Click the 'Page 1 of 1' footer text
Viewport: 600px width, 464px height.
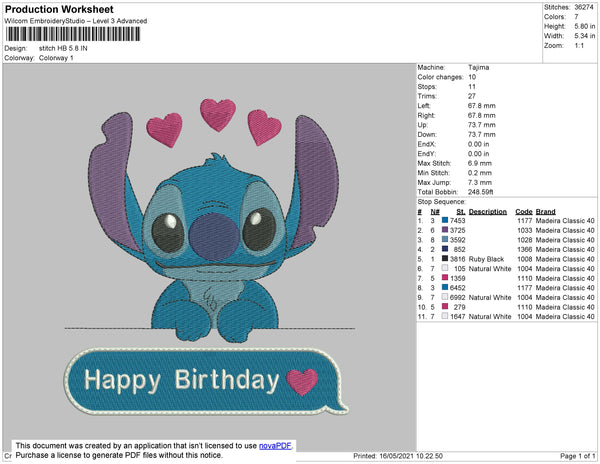pos(578,456)
